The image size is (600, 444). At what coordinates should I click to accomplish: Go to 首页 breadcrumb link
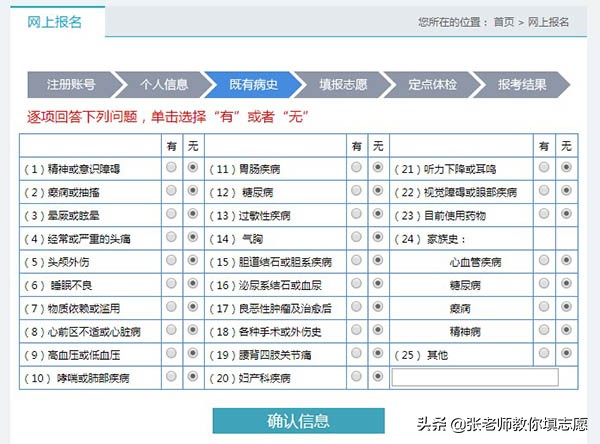504,22
